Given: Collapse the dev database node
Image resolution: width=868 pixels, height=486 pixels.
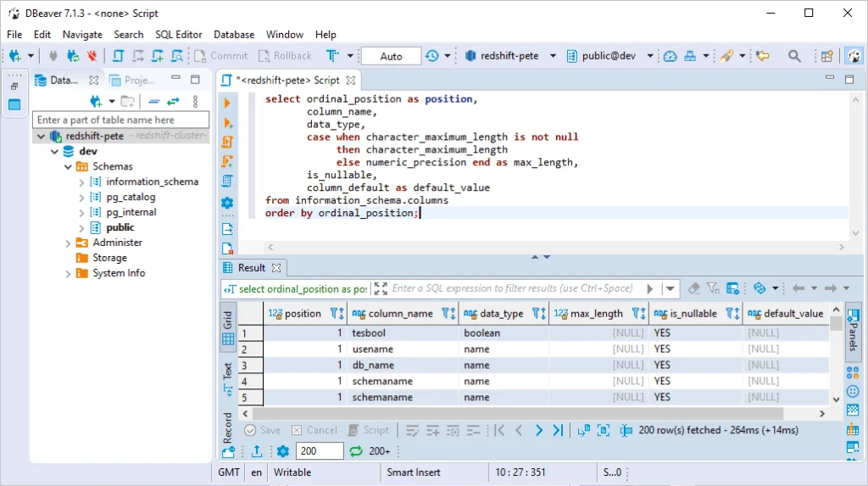Looking at the screenshot, I should coord(54,151).
